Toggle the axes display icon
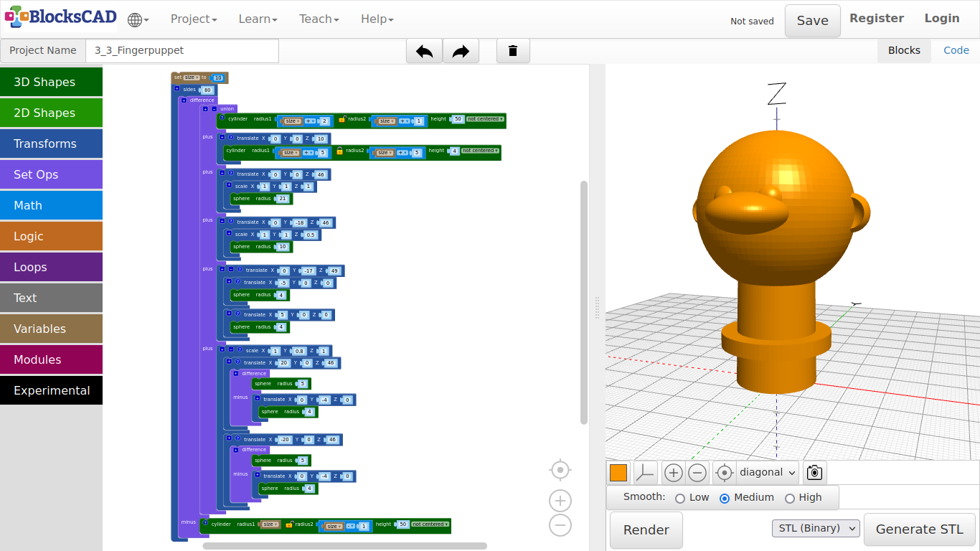The image size is (980, 551). (646, 473)
